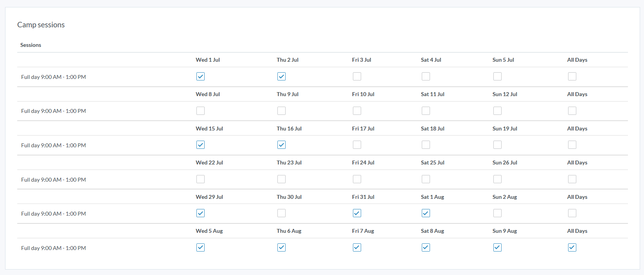Untick the Thu 16 Jul checkbox
This screenshot has width=644, height=275.
click(x=281, y=145)
